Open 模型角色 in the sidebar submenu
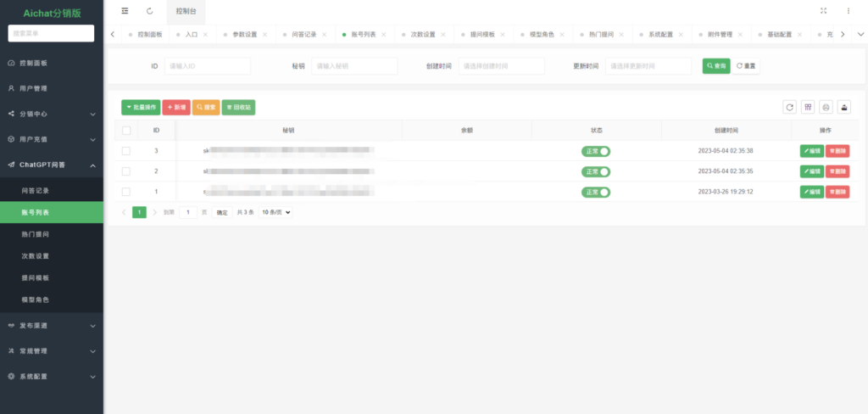This screenshot has height=414, width=868. tap(52, 299)
